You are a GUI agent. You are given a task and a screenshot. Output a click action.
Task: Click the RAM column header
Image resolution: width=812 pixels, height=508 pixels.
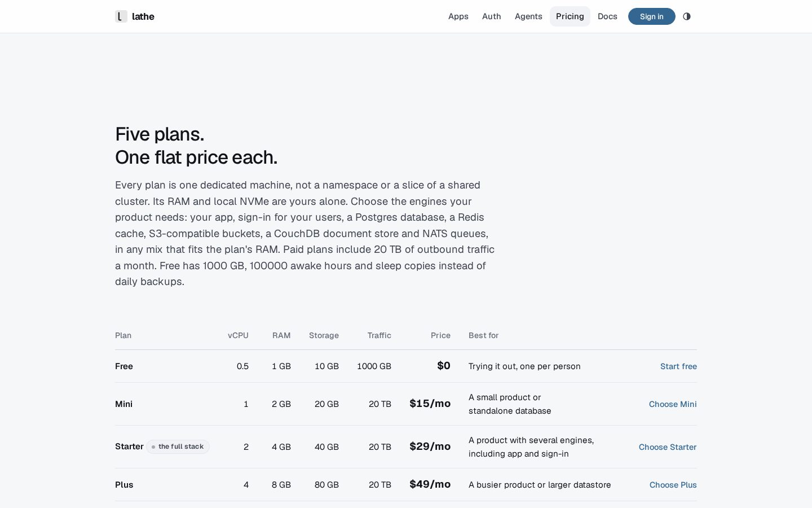click(281, 335)
